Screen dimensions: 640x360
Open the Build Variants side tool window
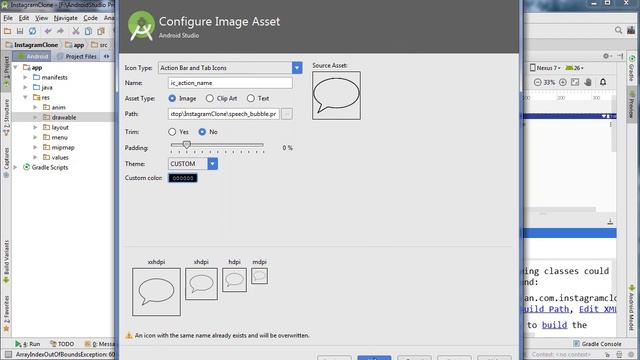point(6,261)
